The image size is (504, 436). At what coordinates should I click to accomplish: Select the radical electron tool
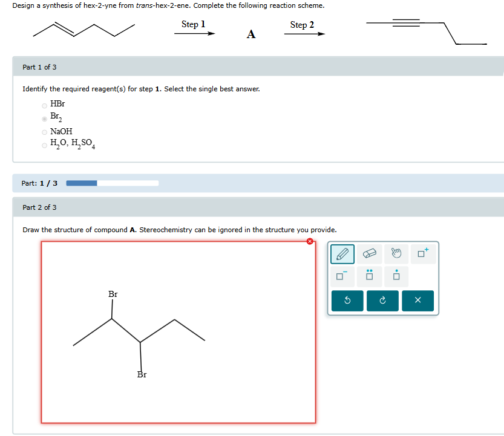(395, 276)
